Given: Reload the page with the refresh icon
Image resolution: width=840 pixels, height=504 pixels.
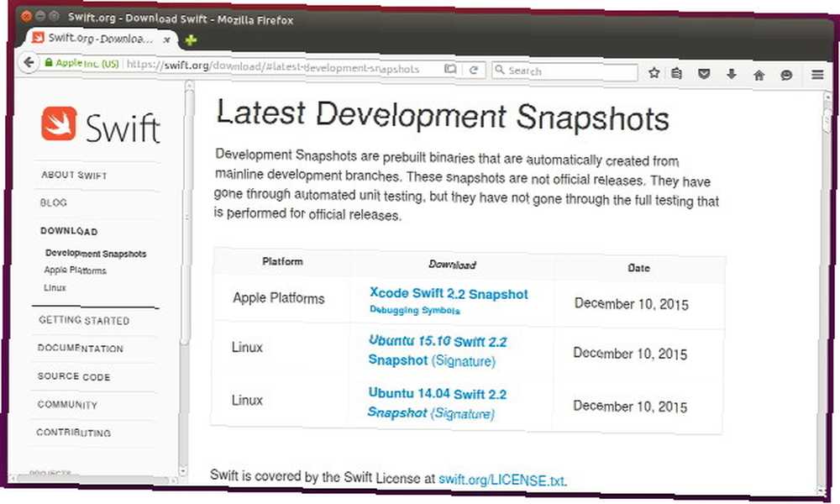Looking at the screenshot, I should (474, 70).
